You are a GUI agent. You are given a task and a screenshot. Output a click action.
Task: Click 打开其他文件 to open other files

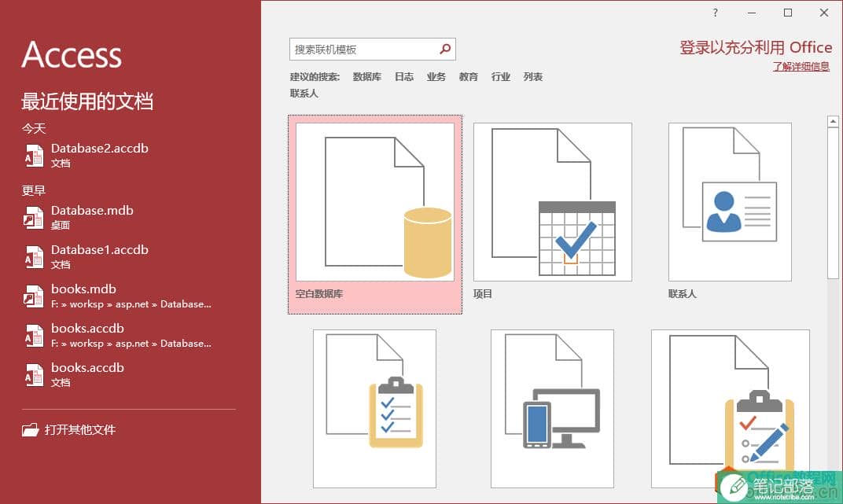tap(80, 430)
